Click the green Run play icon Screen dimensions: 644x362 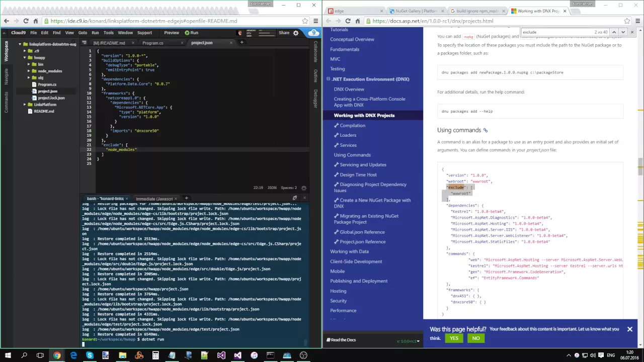pos(187,33)
